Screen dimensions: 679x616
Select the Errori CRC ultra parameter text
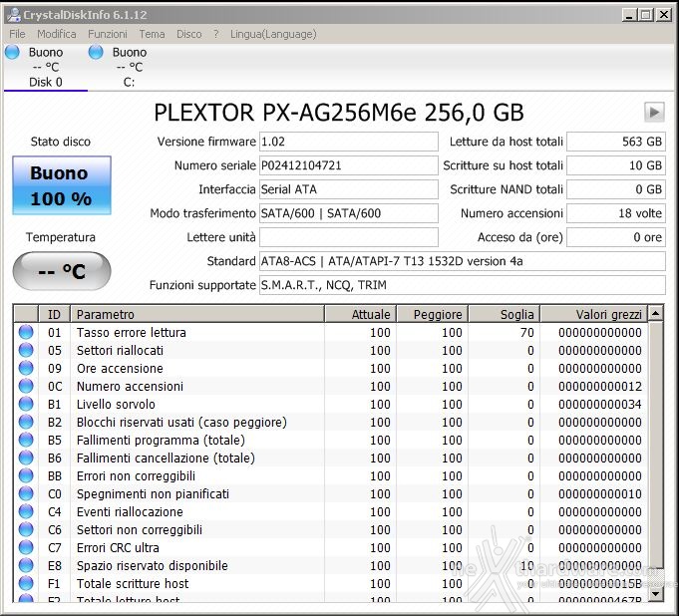[x=118, y=547]
